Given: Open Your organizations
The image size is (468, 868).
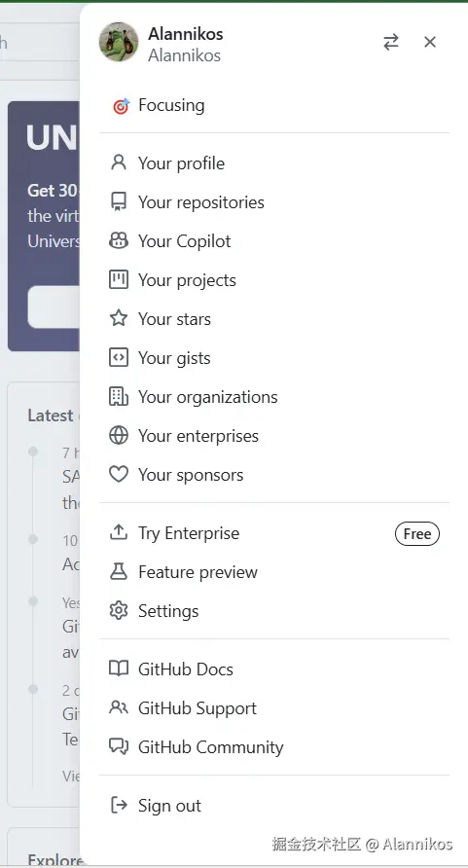Looking at the screenshot, I should (x=274, y=397).
